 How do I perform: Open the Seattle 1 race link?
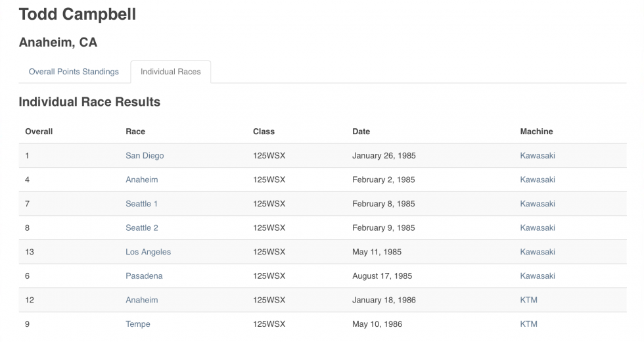[x=142, y=204]
